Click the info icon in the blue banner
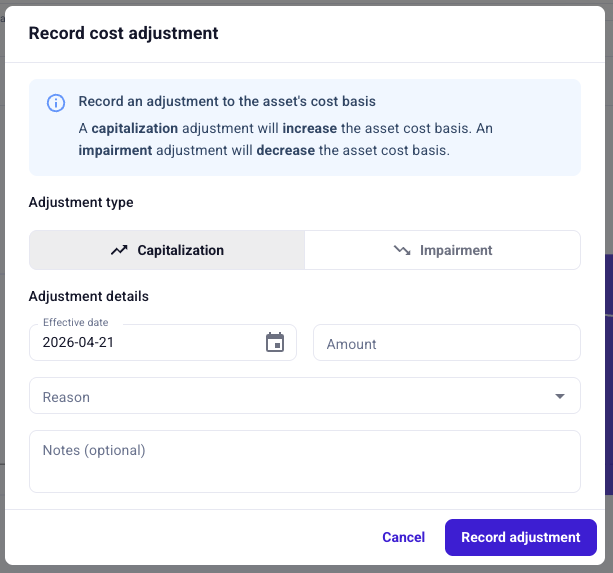The image size is (613, 573). click(x=56, y=103)
